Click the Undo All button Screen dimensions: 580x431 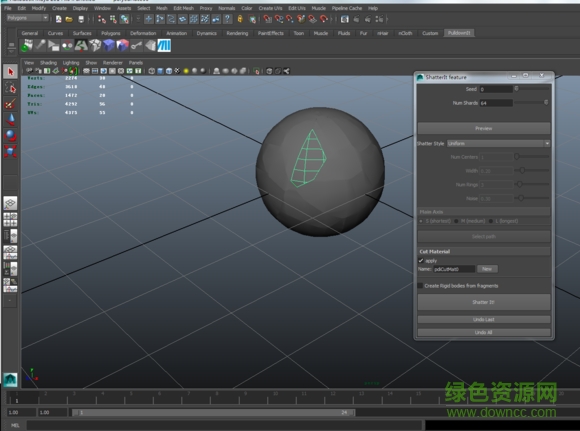pyautogui.click(x=484, y=332)
